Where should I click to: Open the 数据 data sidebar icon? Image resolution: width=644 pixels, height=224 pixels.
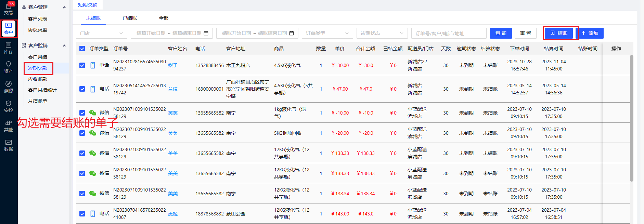pos(9,145)
